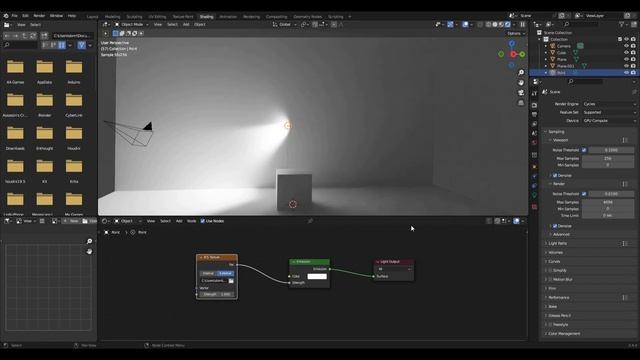Screen dimensions: 640x360
Task: Toggle Render Noise Threshold checkbox
Action: point(584,194)
